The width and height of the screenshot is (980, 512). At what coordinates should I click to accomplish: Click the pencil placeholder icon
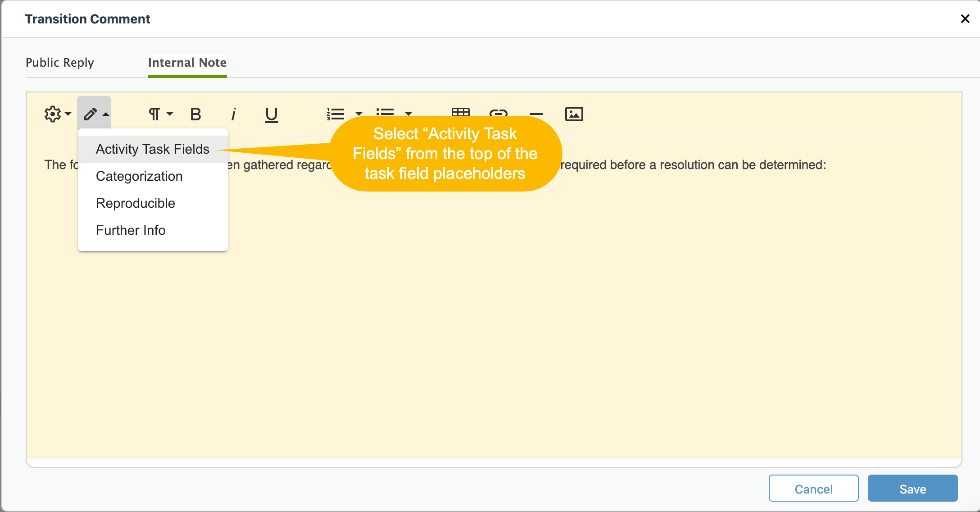pos(90,114)
